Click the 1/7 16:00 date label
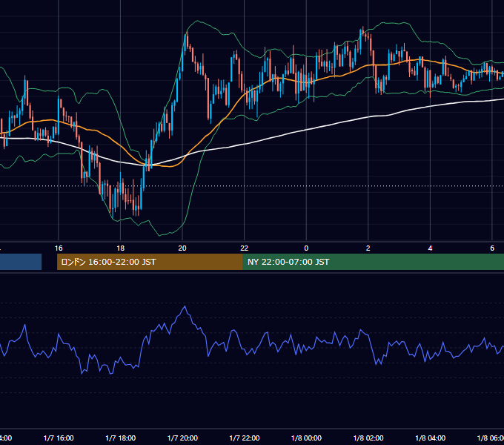The height and width of the screenshot is (445, 504). click(59, 438)
